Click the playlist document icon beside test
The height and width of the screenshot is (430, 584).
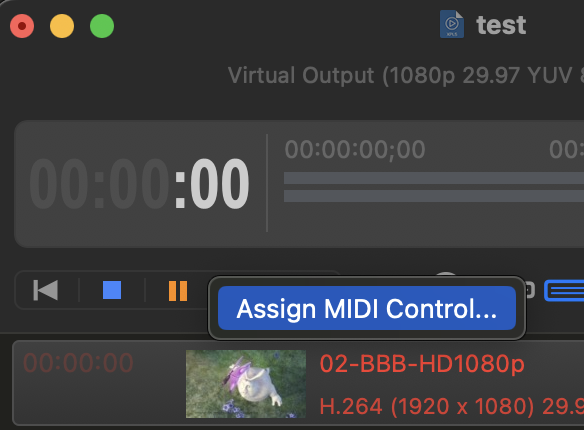point(452,24)
